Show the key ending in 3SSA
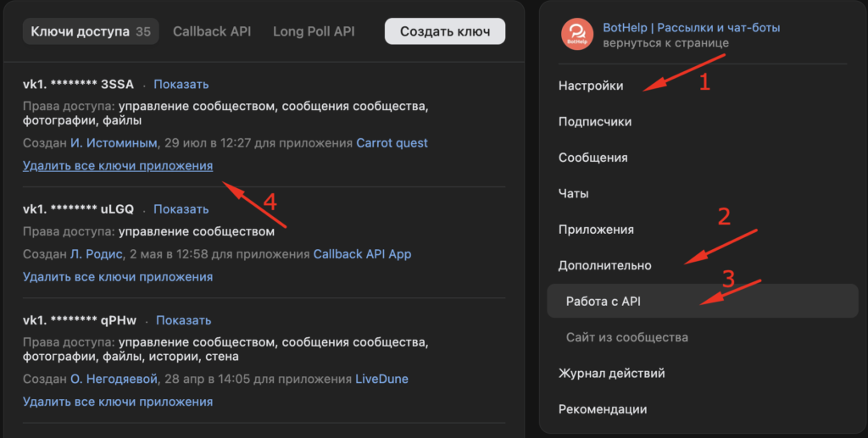The width and height of the screenshot is (868, 438). click(181, 84)
